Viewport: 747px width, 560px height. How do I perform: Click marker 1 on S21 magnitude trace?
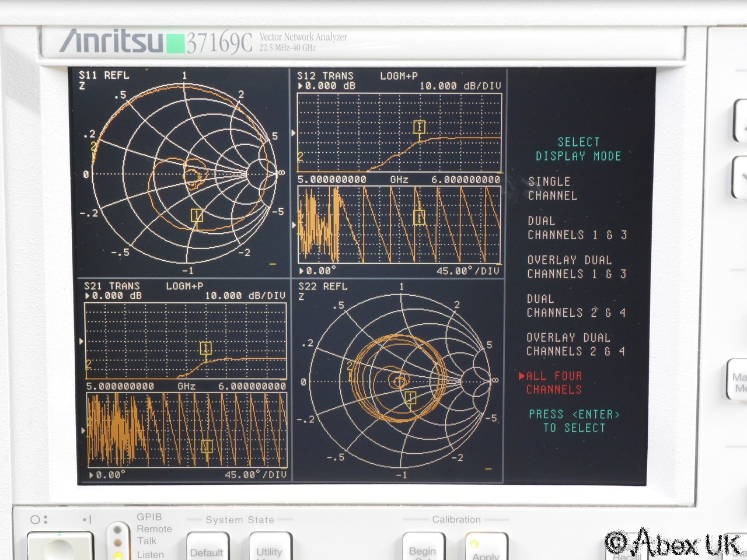tap(205, 348)
